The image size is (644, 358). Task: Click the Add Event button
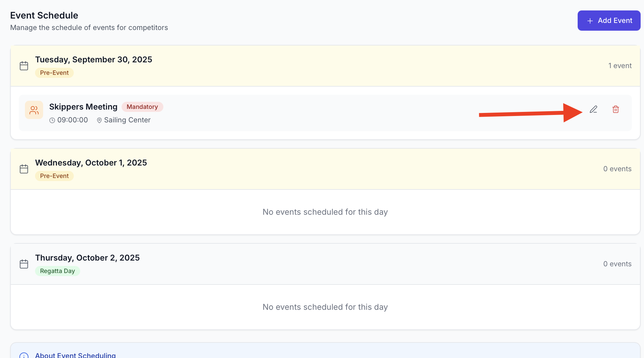click(609, 21)
